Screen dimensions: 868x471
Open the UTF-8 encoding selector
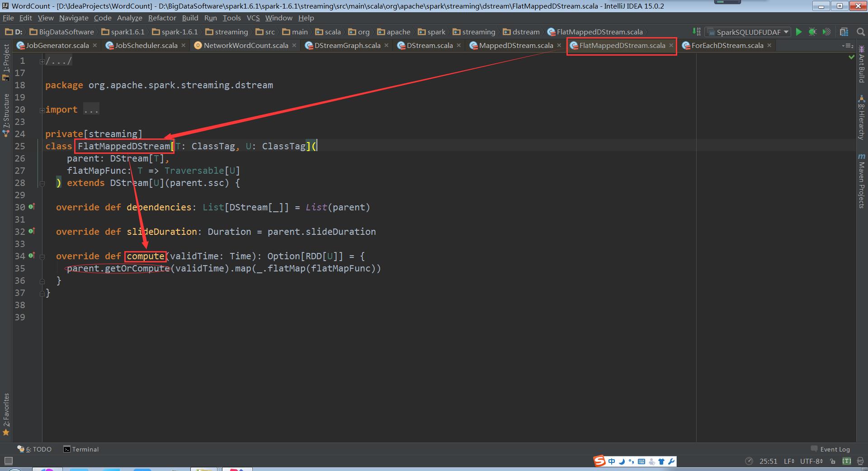coord(811,461)
